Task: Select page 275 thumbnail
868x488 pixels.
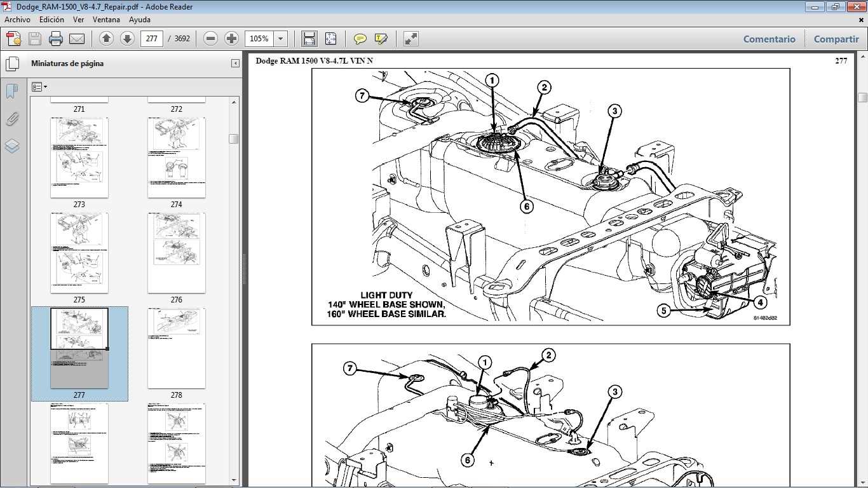Action: 79,253
